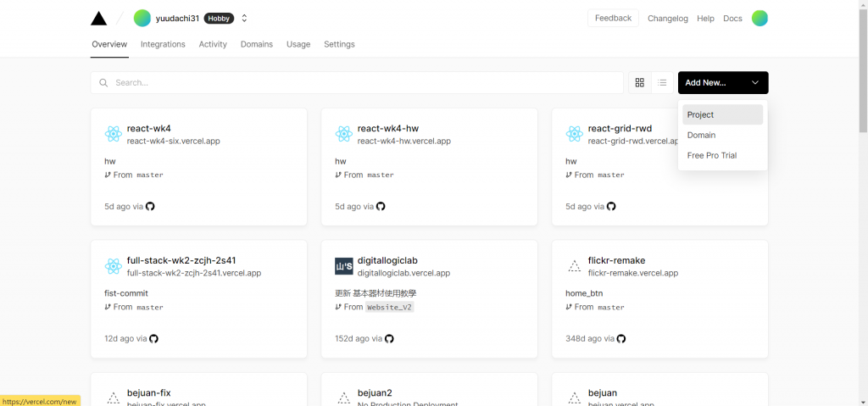This screenshot has height=406, width=868.
Task: Click the digitallogiclab project logo
Action: (344, 266)
